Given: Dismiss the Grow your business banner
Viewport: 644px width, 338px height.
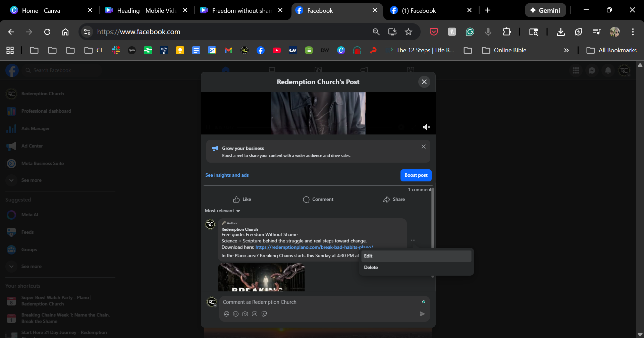Looking at the screenshot, I should 423,147.
